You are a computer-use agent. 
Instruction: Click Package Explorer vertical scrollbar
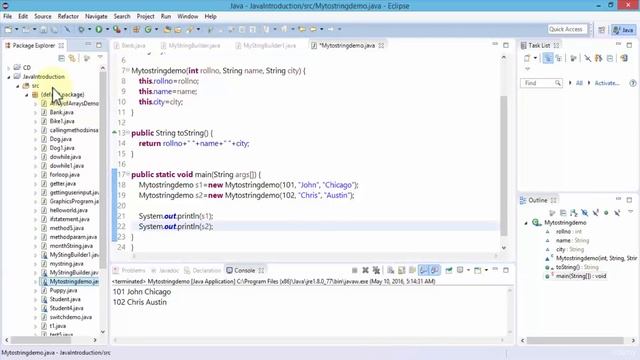coord(102,171)
